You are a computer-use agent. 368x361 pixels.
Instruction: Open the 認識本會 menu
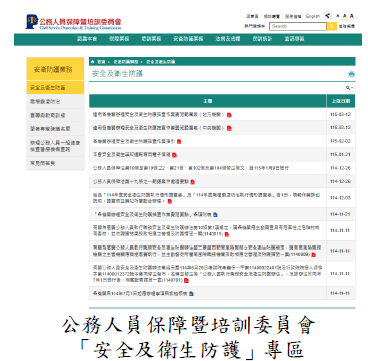[x=87, y=39]
